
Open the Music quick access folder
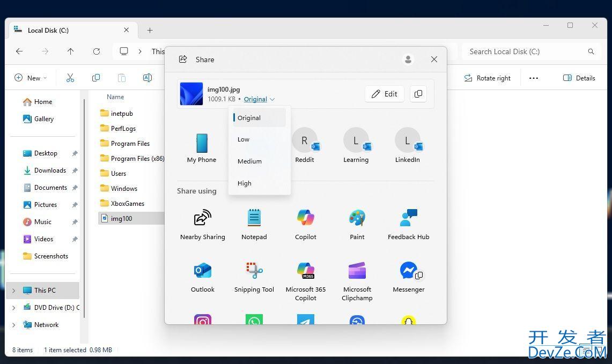tap(38, 222)
